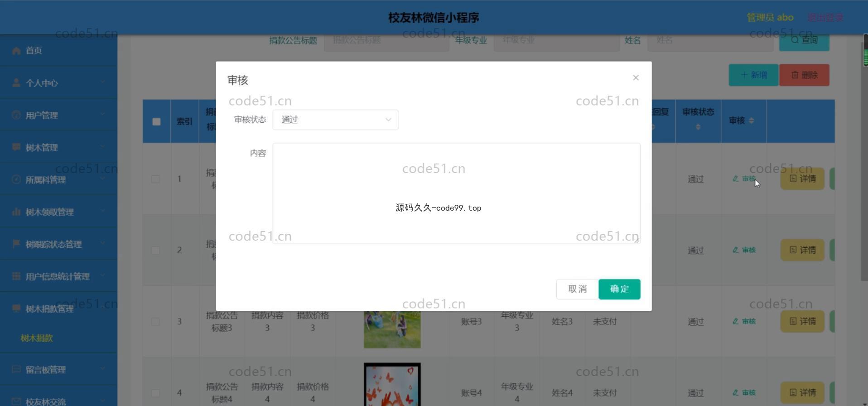Click the 捐款公告标题 search field
Screen dimensions: 868x406
pyautogui.click(x=386, y=43)
